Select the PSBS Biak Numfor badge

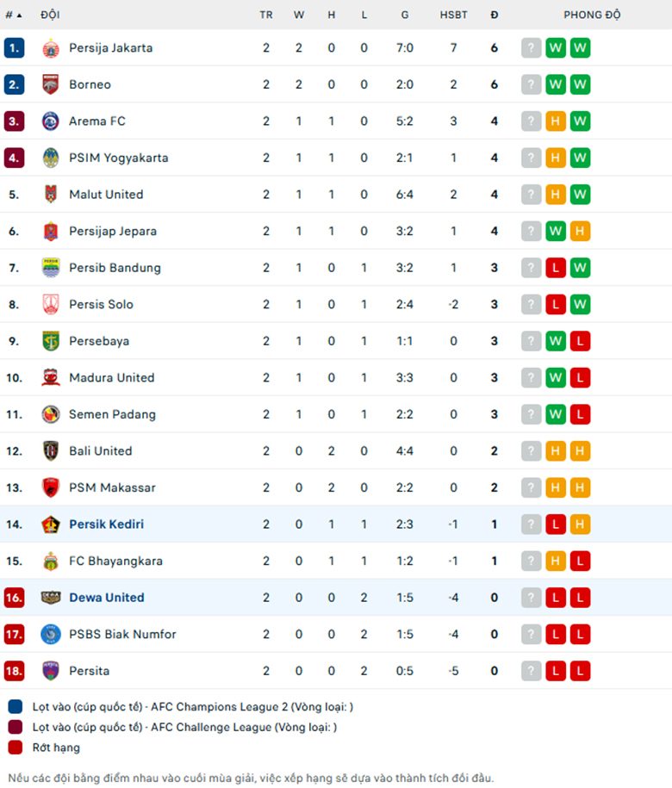[x=50, y=634]
